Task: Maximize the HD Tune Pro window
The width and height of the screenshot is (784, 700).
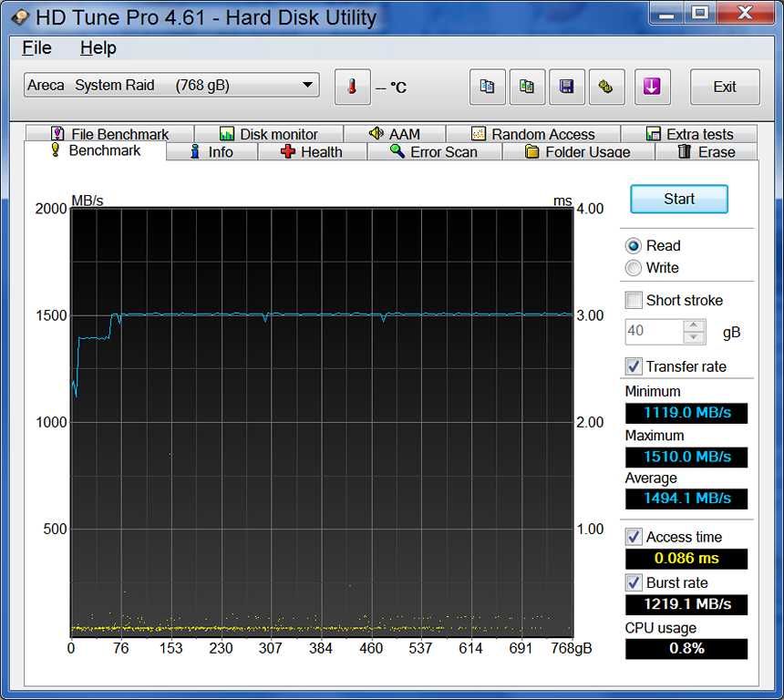Action: click(x=700, y=14)
